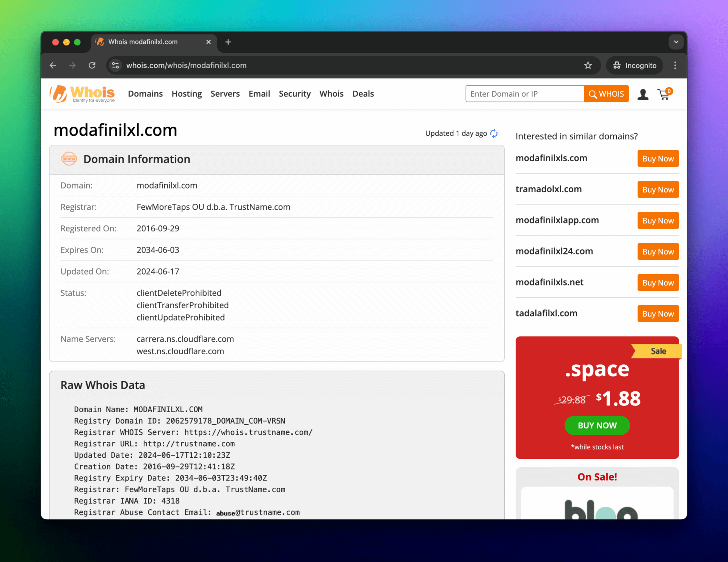Buy Now for modafinilxls.net
This screenshot has height=562, width=728.
coord(658,283)
